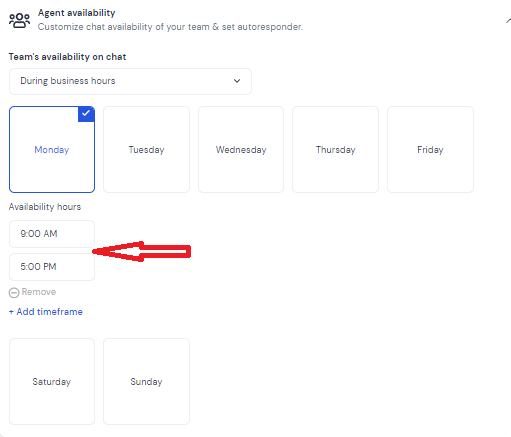511x437 pixels.
Task: Enable Tuesday availability
Action: [x=146, y=149]
